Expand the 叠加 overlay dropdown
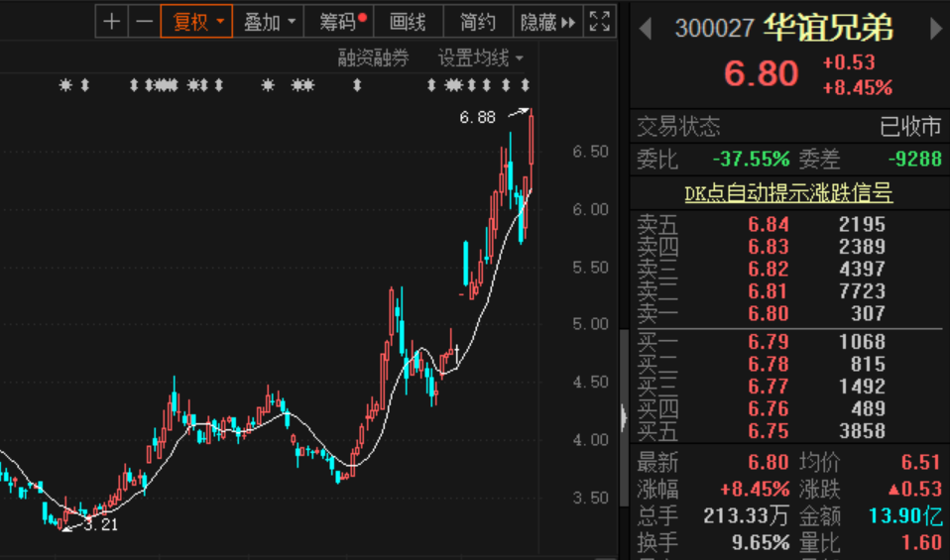 [270, 22]
